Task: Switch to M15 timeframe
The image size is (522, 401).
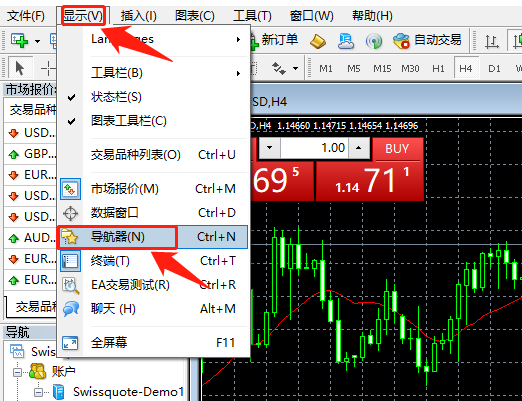Action: pyautogui.click(x=382, y=69)
